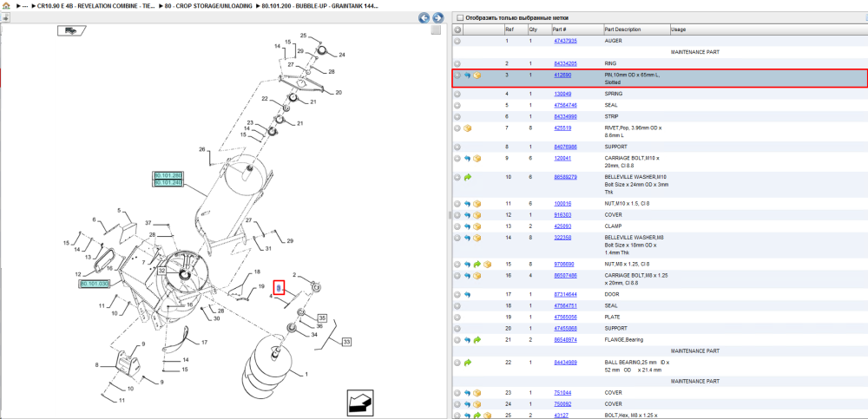
Task: Click green arrow in NUT M8 row
Action: (477, 264)
